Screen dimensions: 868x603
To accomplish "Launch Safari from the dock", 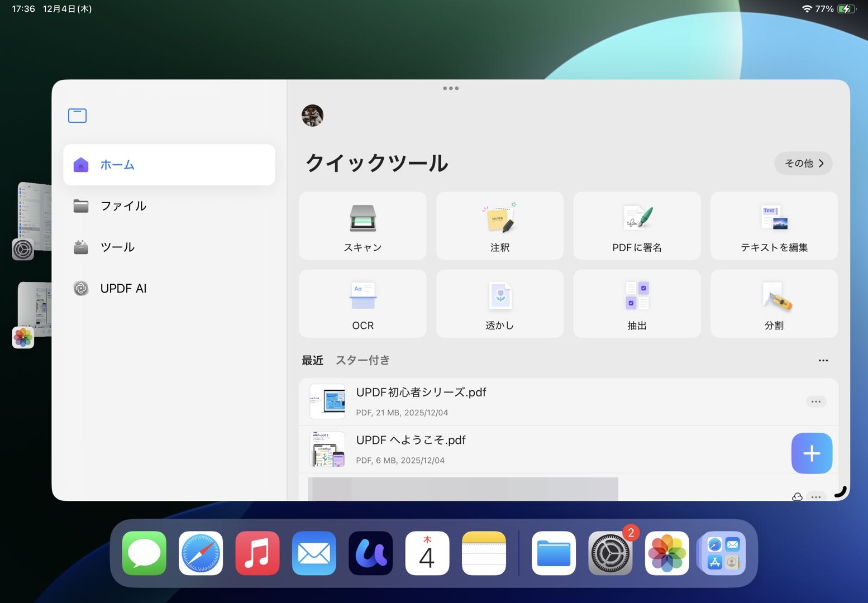I will coord(201,553).
